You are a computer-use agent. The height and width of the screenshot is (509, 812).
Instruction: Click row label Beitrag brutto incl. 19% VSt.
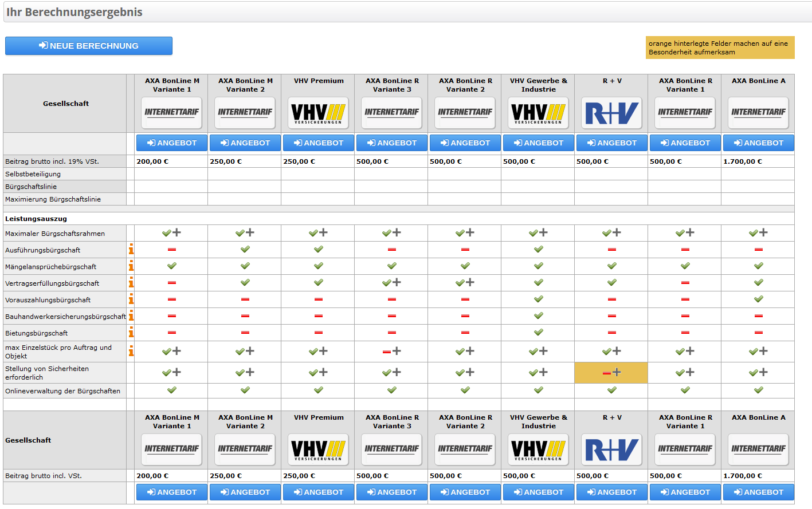click(52, 161)
